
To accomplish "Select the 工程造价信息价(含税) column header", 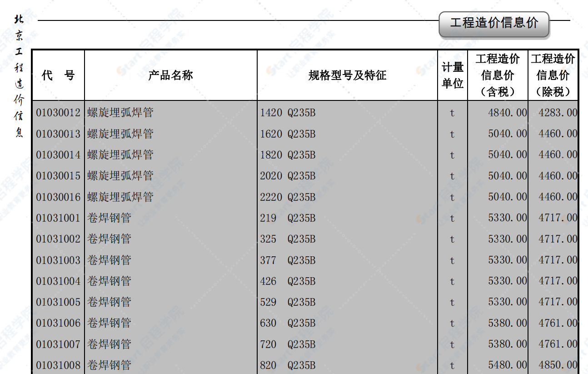I will 498,75.
